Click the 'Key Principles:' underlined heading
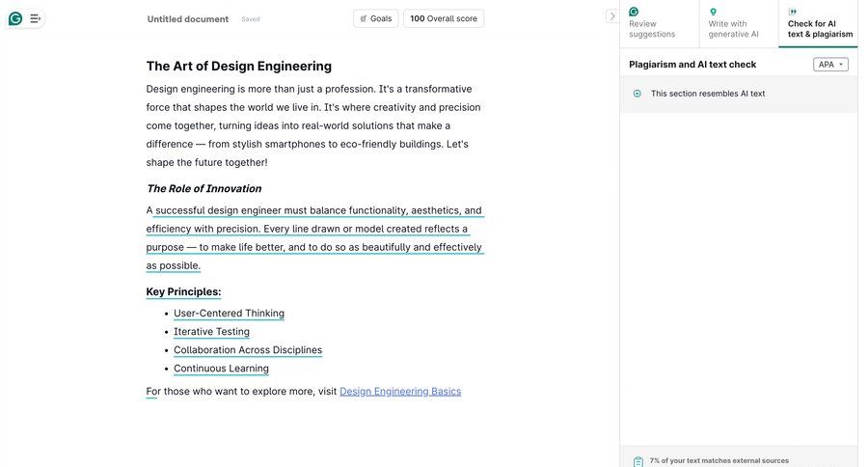The image size is (868, 467). coord(183,291)
